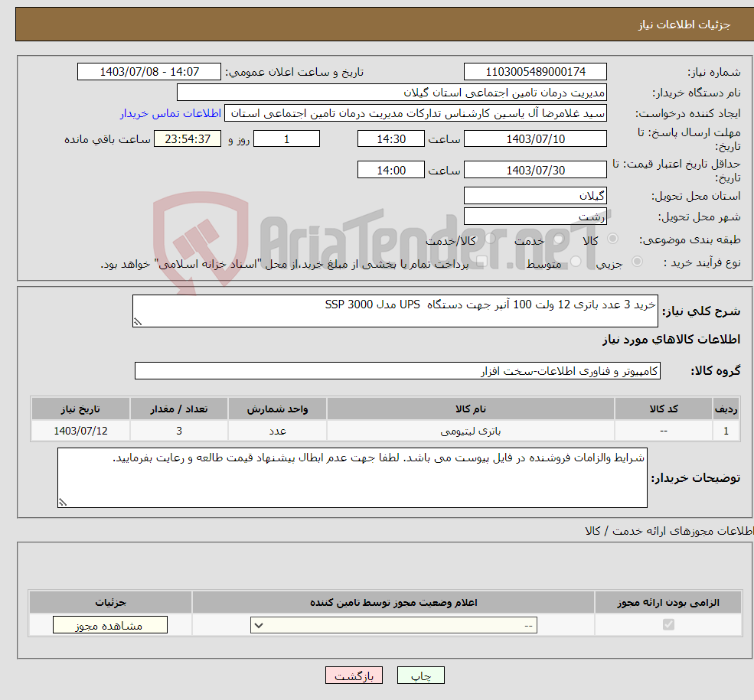This screenshot has height=700, width=754.
Task: Click the تعداد / مقدار column header
Action: tap(179, 409)
